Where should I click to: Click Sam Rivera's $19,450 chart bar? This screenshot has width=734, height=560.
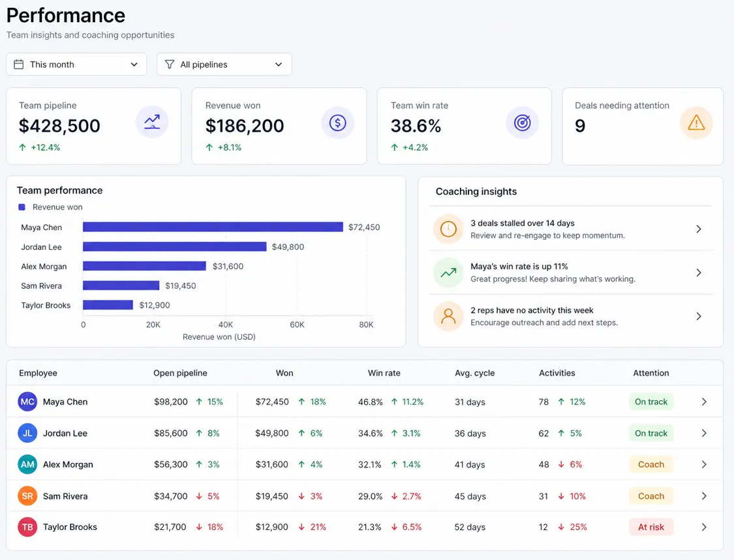(x=121, y=286)
